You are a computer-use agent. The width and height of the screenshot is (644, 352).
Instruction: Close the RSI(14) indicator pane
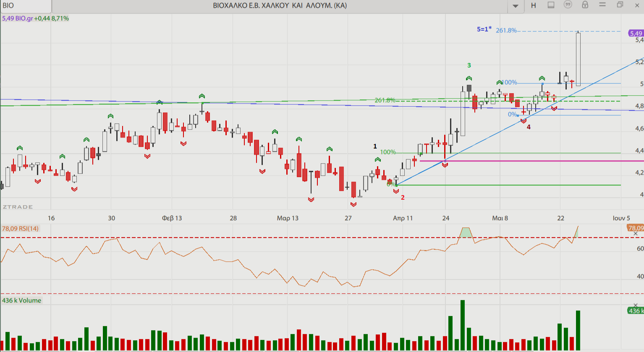coord(636,234)
